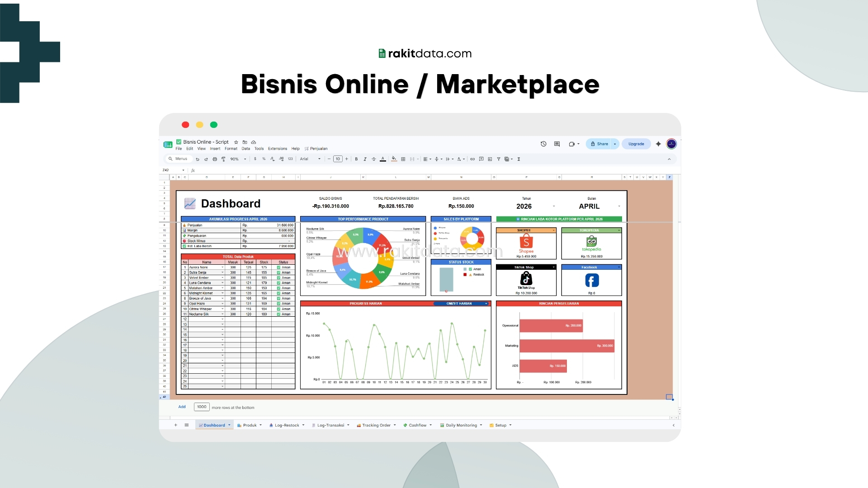This screenshot has width=868, height=488.
Task: Toggle Aman checkbox for Nocturne Silk
Action: [x=278, y=314]
